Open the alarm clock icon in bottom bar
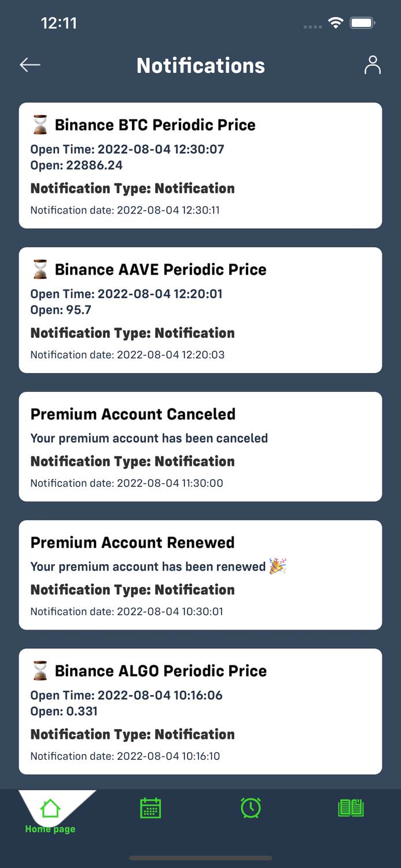Image resolution: width=401 pixels, height=868 pixels. 251,808
